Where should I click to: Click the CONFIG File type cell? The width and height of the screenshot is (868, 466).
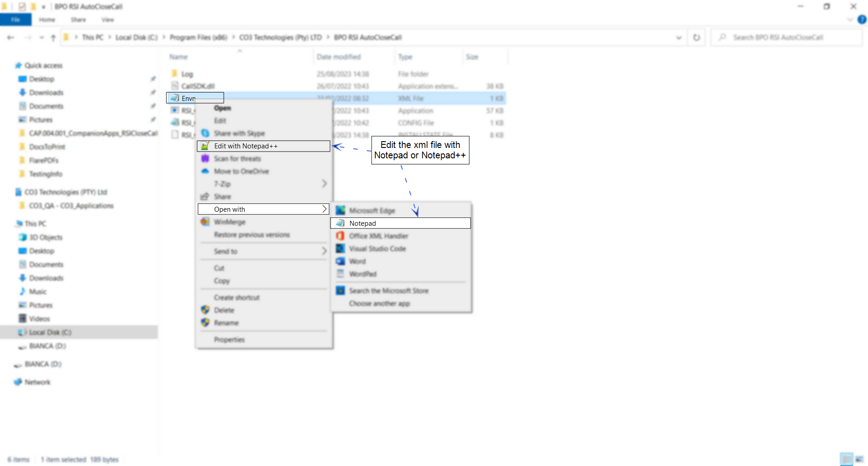point(416,123)
